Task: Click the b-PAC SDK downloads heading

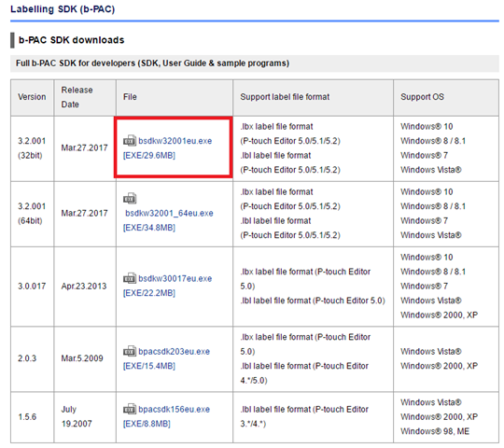Action: coord(71,40)
